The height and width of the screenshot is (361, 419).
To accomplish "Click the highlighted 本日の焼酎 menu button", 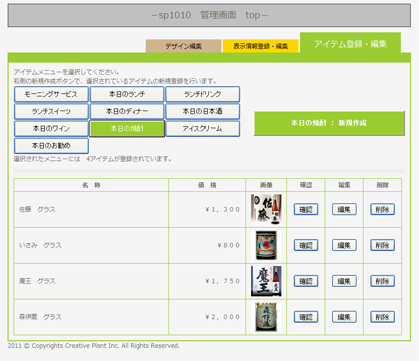I will 127,129.
